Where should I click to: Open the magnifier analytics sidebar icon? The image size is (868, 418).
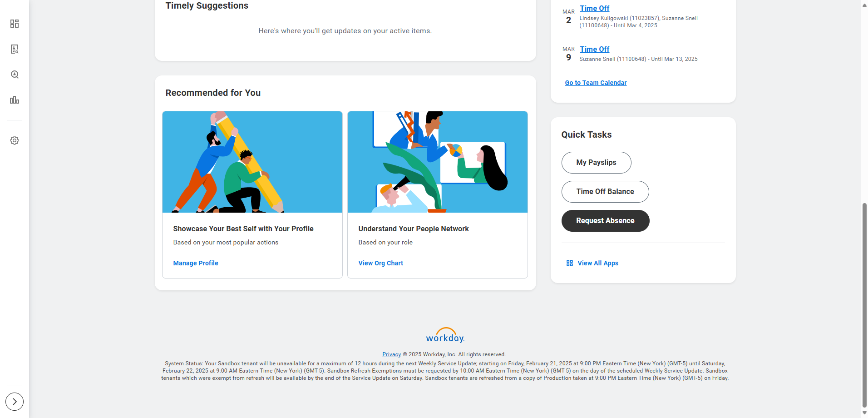(15, 75)
